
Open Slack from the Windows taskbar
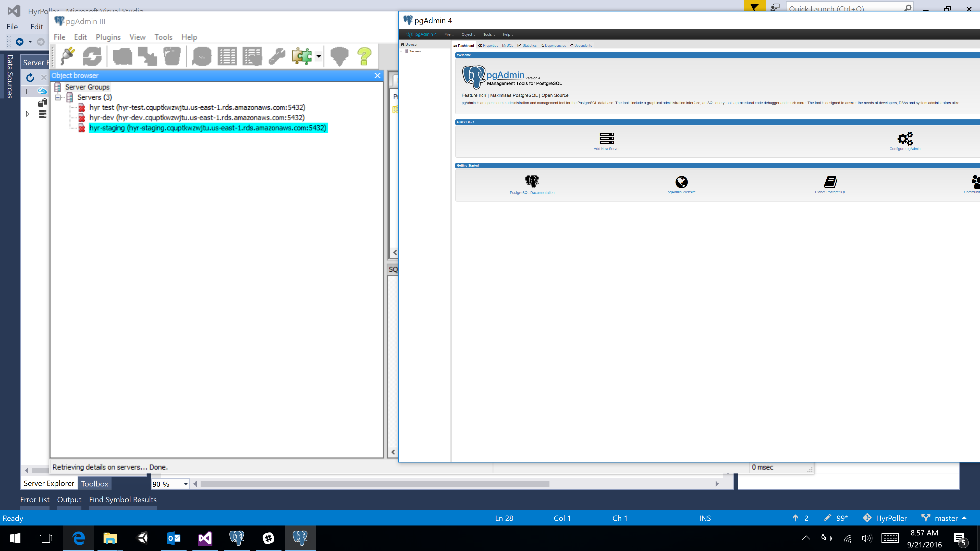click(268, 538)
